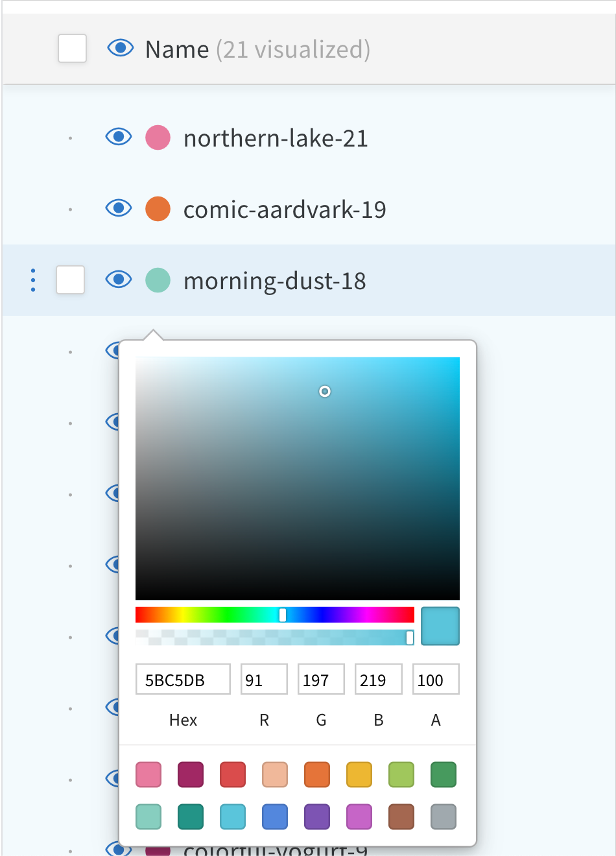Click morning-dust-18's teal color circle
Viewport: 616px width, 856px height.
coord(158,280)
